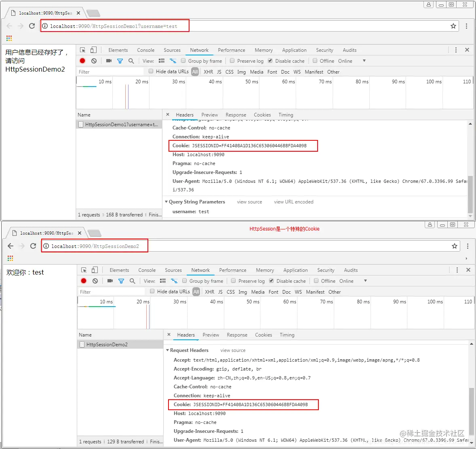
Task: Go back in the bottom browser window
Action: [x=11, y=246]
